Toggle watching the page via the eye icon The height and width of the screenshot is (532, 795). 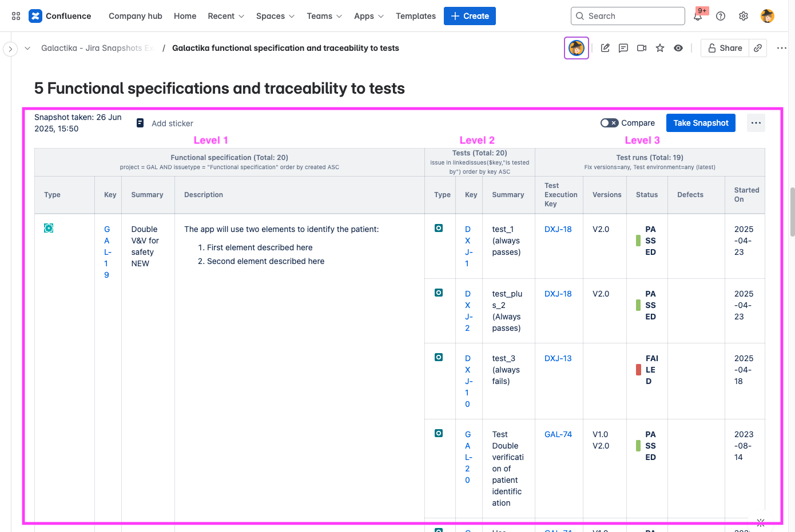(x=678, y=48)
